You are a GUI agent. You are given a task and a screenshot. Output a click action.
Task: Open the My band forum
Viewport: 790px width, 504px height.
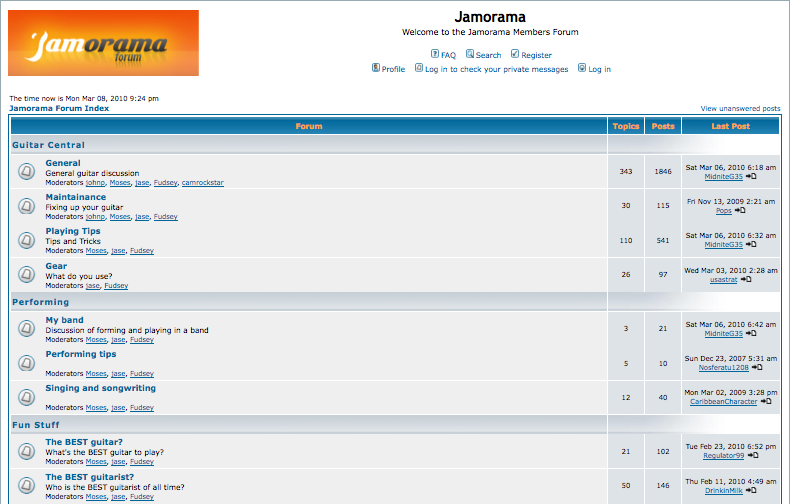(x=64, y=320)
